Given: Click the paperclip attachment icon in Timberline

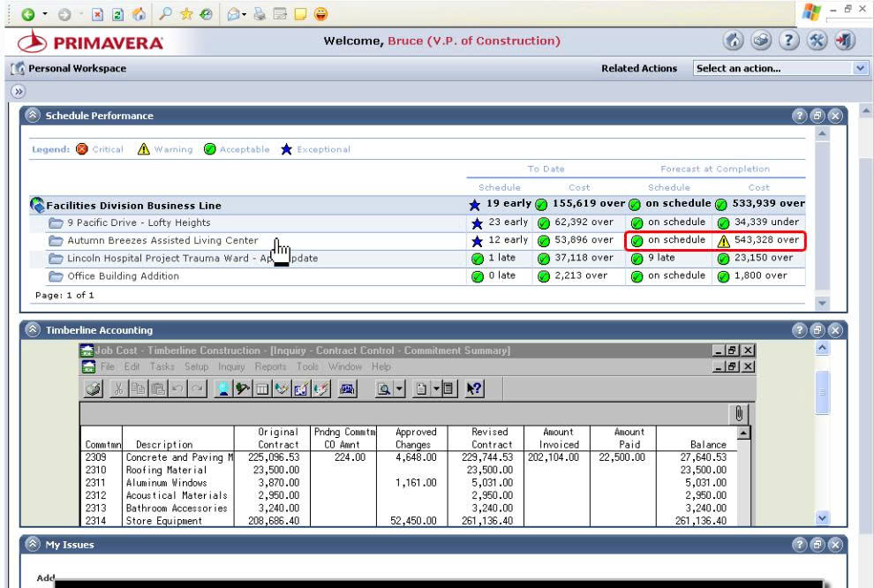Looking at the screenshot, I should tap(738, 414).
